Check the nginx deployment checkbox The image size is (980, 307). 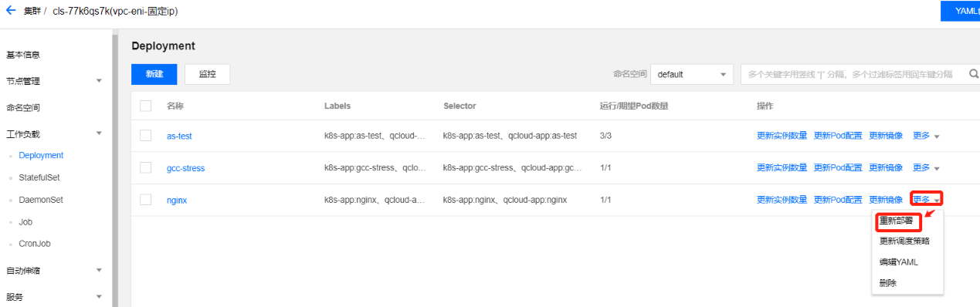point(146,200)
